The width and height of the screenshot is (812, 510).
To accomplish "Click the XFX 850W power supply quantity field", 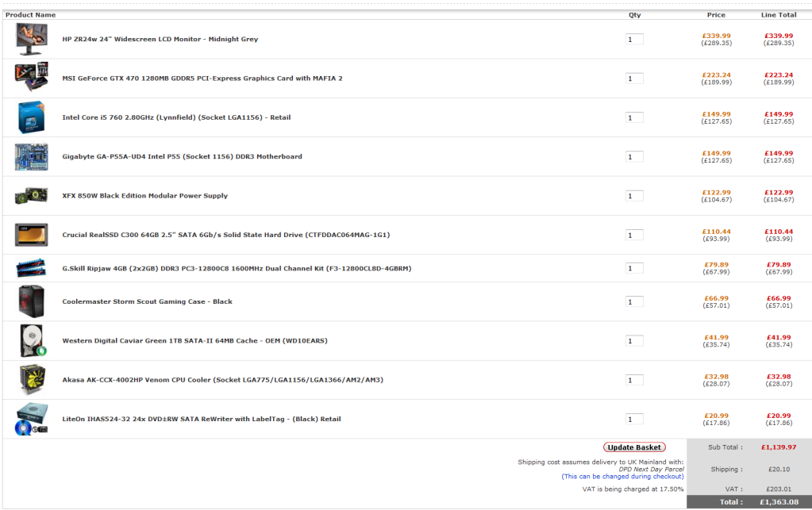I will [634, 196].
